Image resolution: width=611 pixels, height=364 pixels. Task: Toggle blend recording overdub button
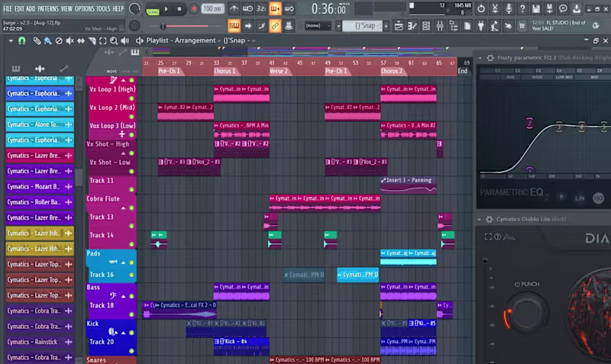tap(275, 8)
